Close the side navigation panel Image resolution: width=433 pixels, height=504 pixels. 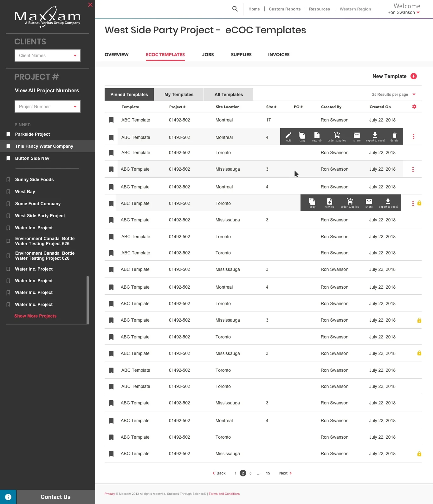[x=90, y=5]
